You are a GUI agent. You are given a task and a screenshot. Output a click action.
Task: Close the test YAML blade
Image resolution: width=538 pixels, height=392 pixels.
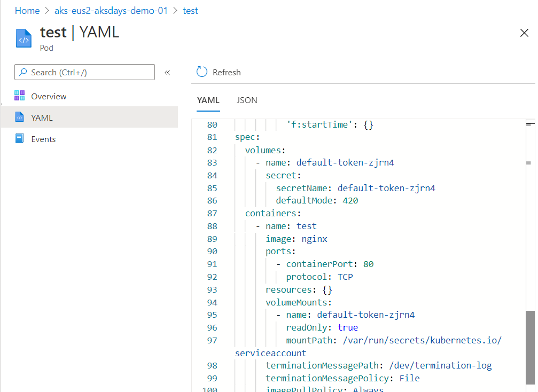524,33
